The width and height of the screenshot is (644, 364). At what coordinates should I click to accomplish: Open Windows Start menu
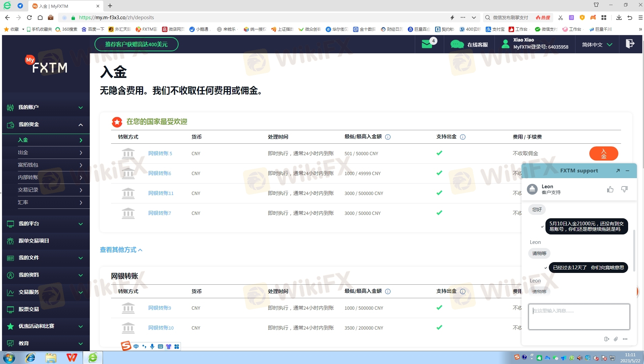coord(9,358)
